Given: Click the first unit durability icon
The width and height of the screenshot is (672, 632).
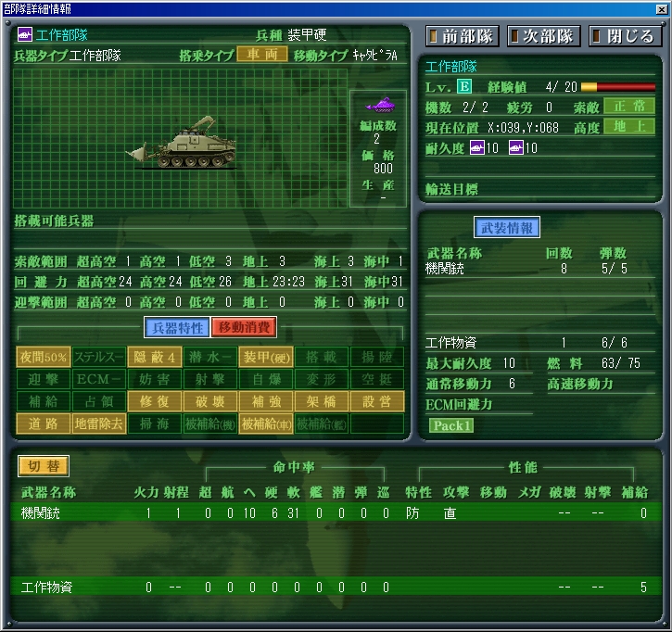Looking at the screenshot, I should (477, 147).
